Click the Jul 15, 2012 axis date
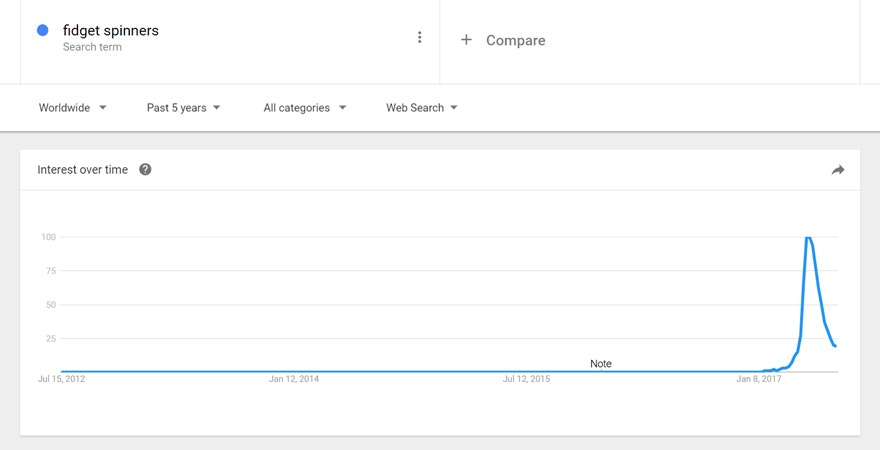The height and width of the screenshot is (450, 880). (x=62, y=380)
